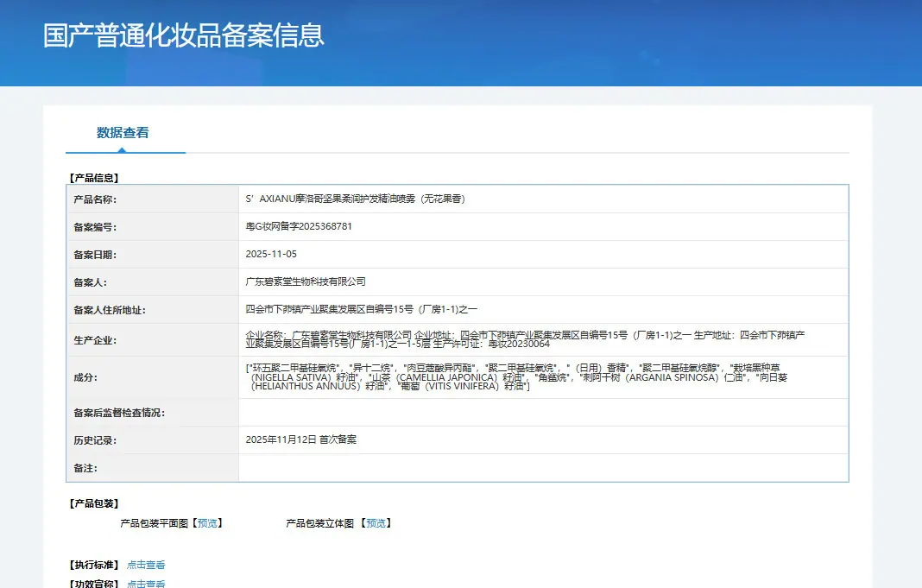Select the 【执行标准】 heading

coord(94,565)
